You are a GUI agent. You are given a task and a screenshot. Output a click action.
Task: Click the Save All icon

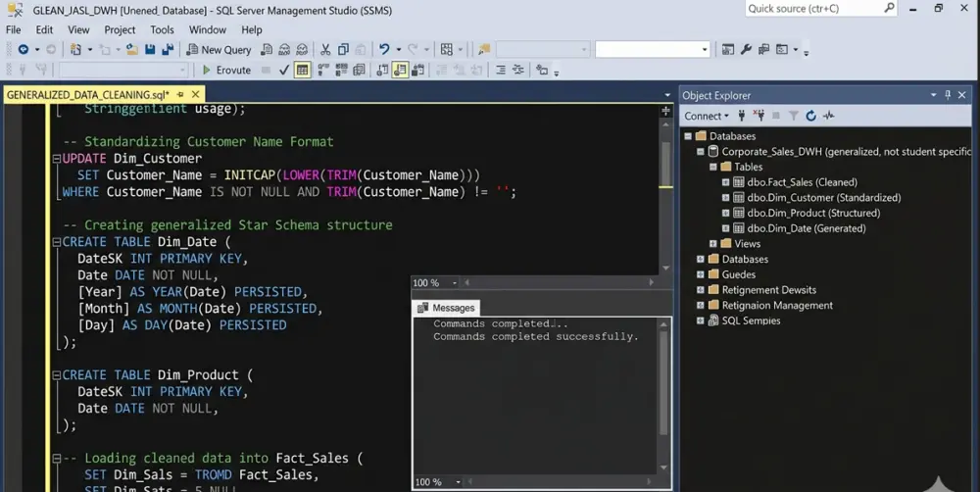pos(168,49)
